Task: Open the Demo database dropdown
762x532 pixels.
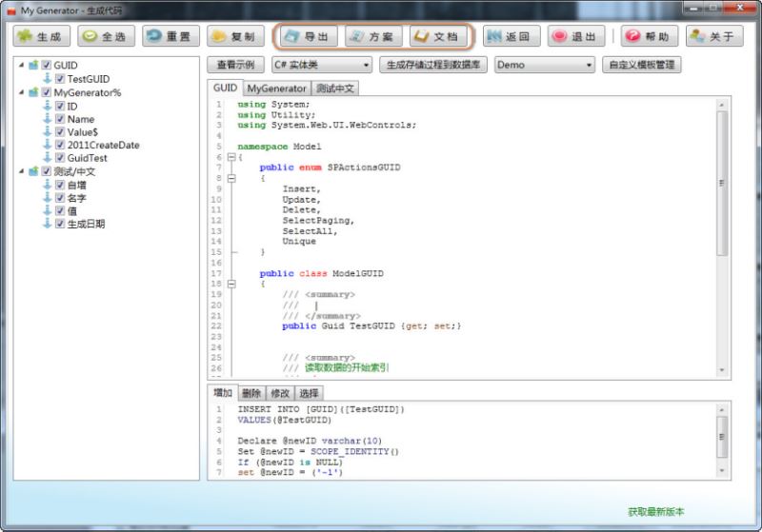Action: (544, 65)
